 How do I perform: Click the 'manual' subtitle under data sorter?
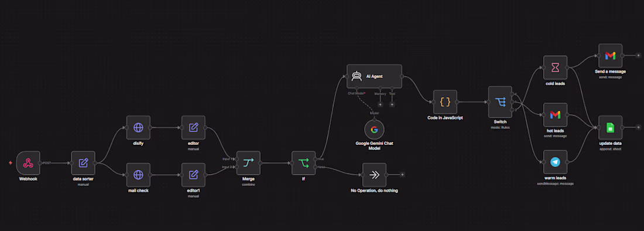click(83, 184)
